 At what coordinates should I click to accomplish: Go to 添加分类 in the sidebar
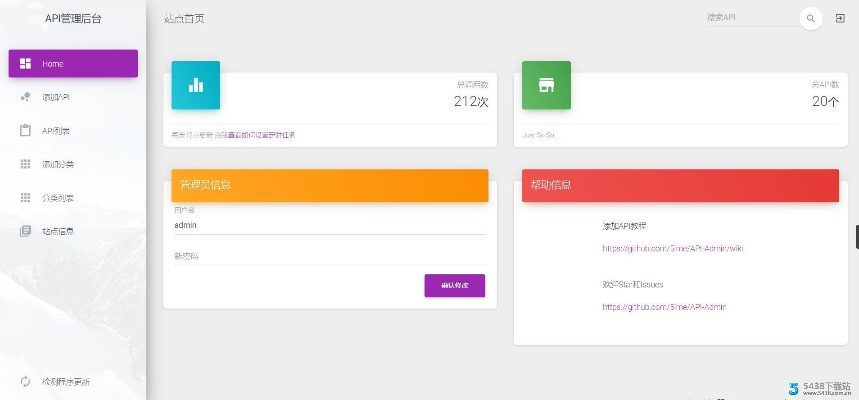(x=58, y=164)
